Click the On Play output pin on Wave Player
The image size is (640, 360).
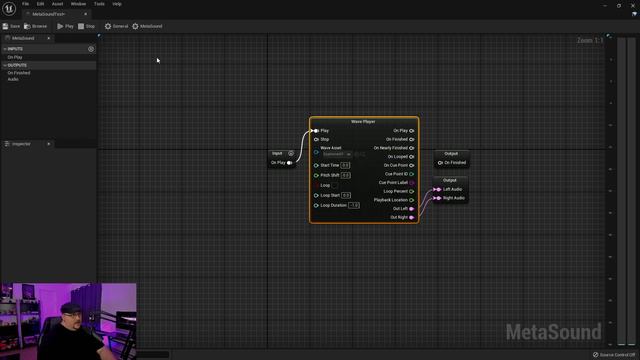point(411,131)
